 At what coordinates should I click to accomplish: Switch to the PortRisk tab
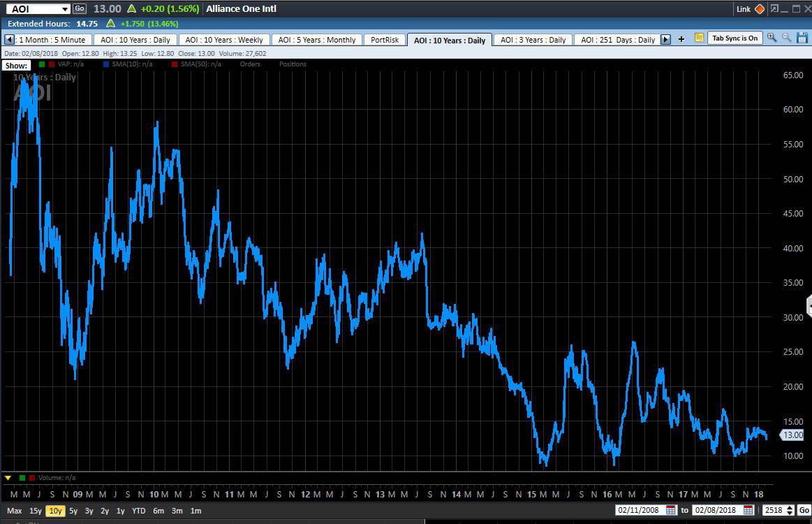385,40
